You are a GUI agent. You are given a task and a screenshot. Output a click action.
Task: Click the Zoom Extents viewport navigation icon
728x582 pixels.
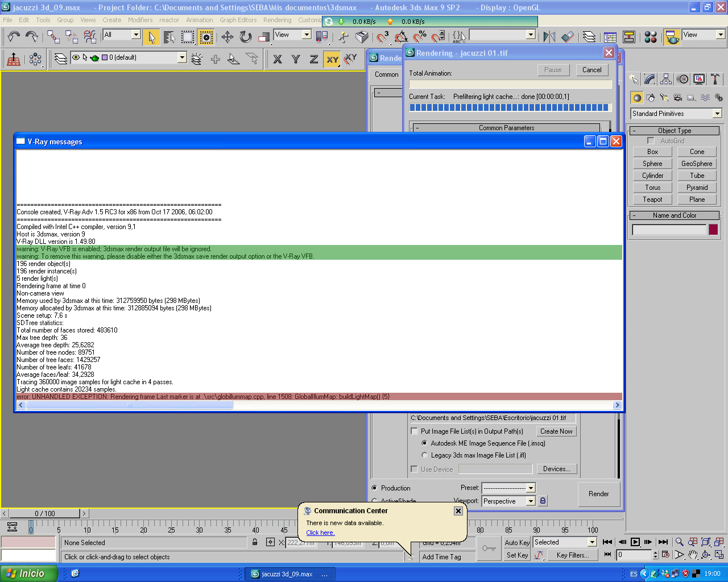tap(706, 542)
